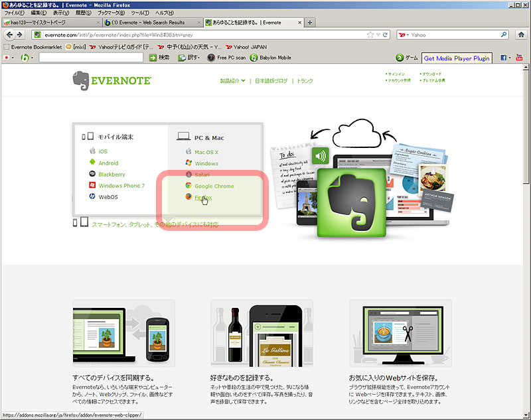Screen dimensions: 531x420
Task: Open a new tab with plus button
Action: [x=309, y=23]
